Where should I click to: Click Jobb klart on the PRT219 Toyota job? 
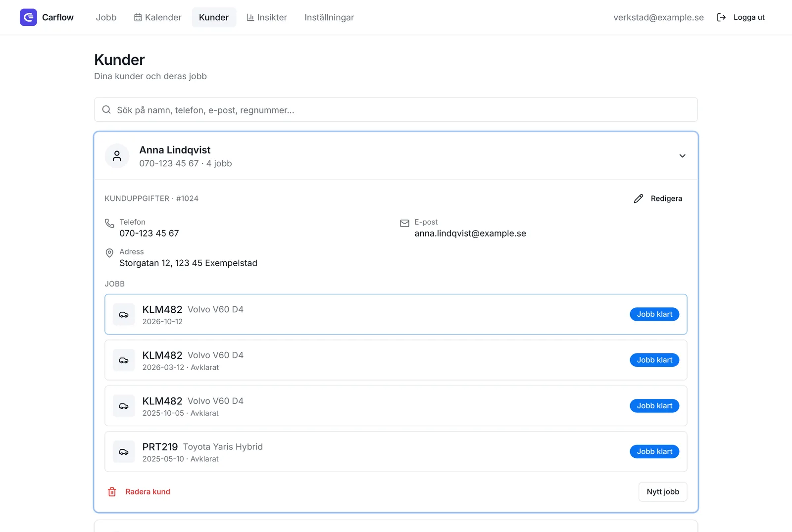tap(654, 451)
